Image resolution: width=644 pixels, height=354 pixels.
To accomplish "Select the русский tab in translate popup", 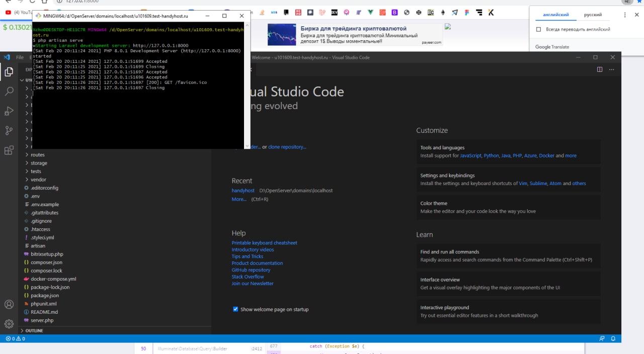I will (x=593, y=15).
